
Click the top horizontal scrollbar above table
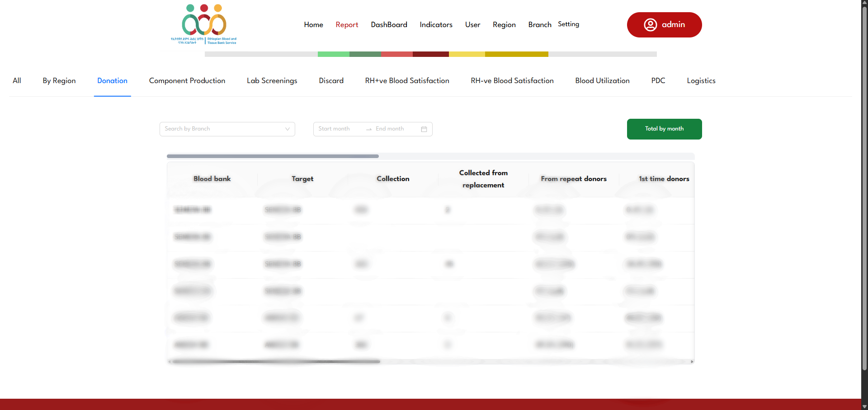[x=273, y=156]
